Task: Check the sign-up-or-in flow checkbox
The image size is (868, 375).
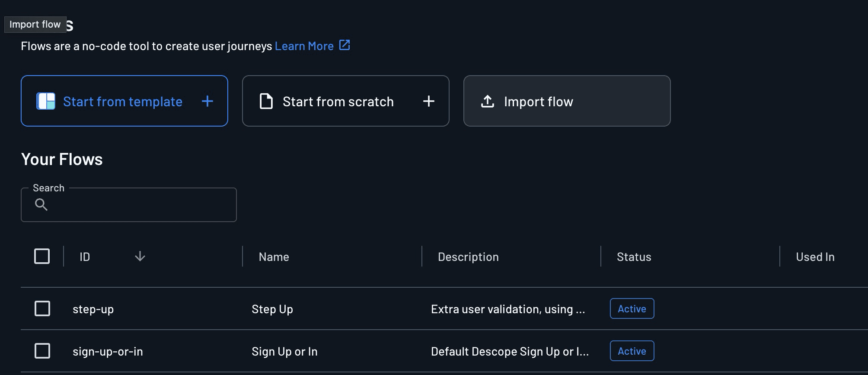Action: (x=42, y=351)
